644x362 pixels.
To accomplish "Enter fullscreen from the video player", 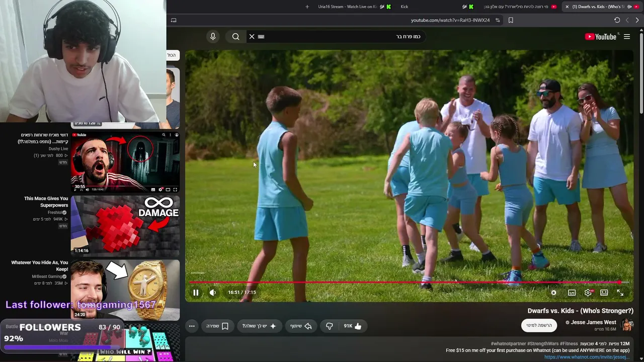I will coord(620,293).
